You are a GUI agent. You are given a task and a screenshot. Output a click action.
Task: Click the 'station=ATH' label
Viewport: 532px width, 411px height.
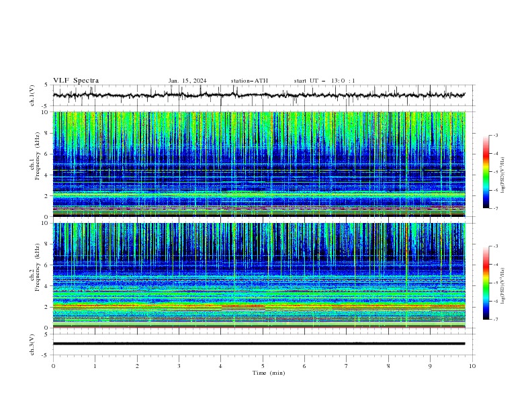point(249,81)
